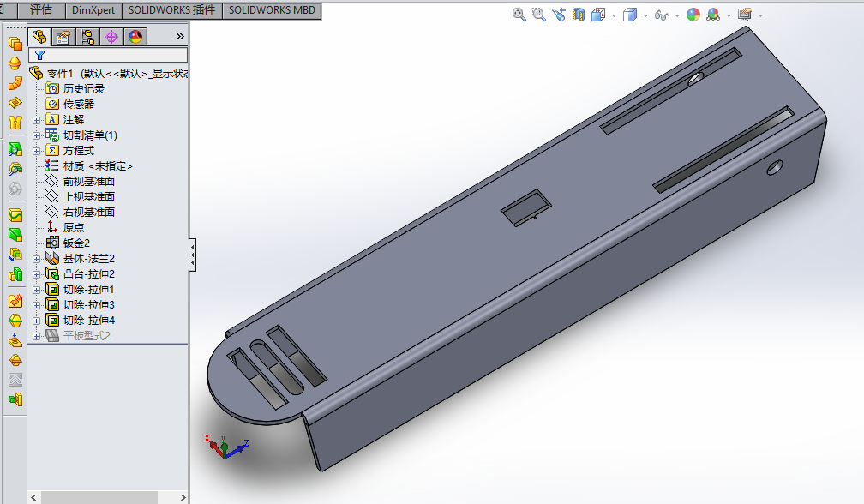Image resolution: width=864 pixels, height=504 pixels.
Task: Expand the 切除-拉伸1 feature
Action: pos(36,290)
